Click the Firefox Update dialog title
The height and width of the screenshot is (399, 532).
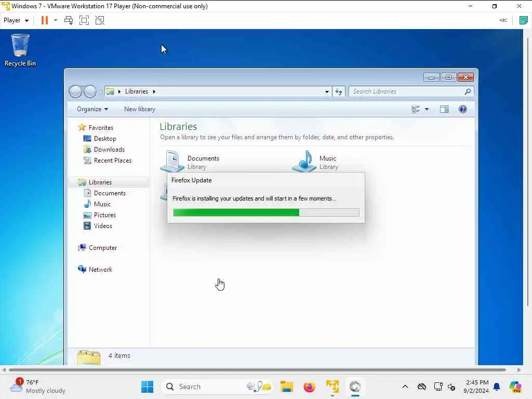pos(191,180)
